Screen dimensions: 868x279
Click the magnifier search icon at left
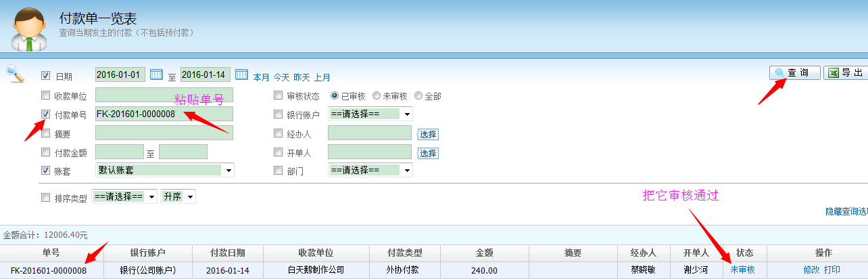click(x=15, y=73)
